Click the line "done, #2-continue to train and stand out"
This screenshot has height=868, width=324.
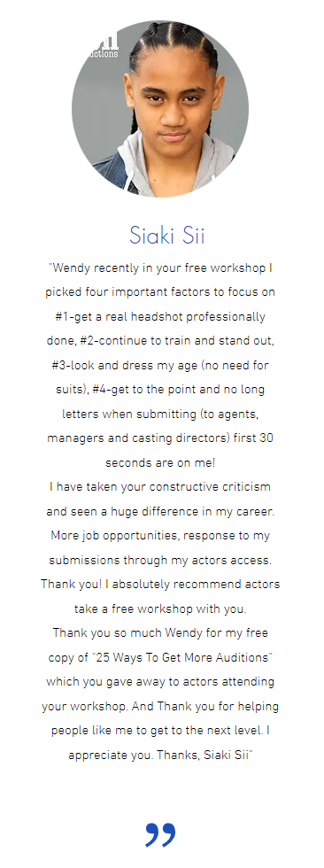point(160,342)
